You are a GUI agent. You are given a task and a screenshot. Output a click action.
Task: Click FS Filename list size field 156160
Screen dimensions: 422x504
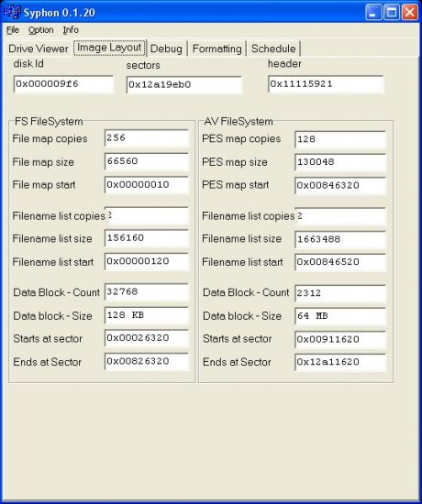coord(147,238)
